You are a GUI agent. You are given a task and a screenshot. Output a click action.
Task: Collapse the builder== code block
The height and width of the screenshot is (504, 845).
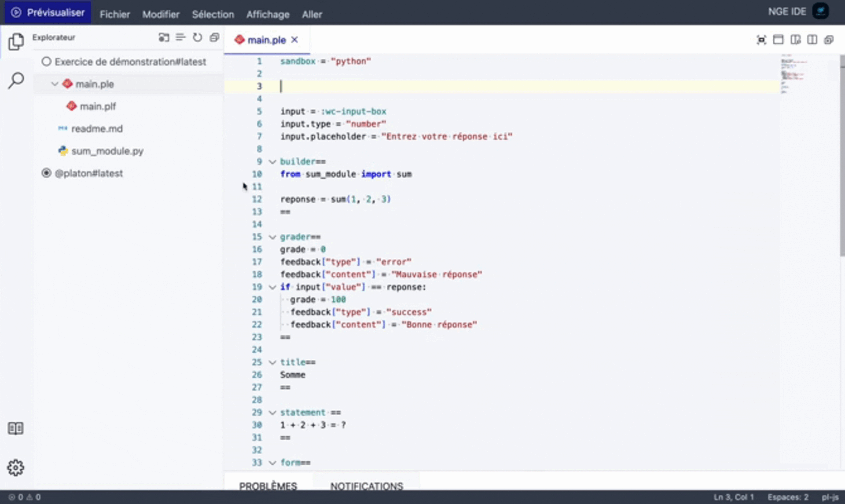coord(272,161)
